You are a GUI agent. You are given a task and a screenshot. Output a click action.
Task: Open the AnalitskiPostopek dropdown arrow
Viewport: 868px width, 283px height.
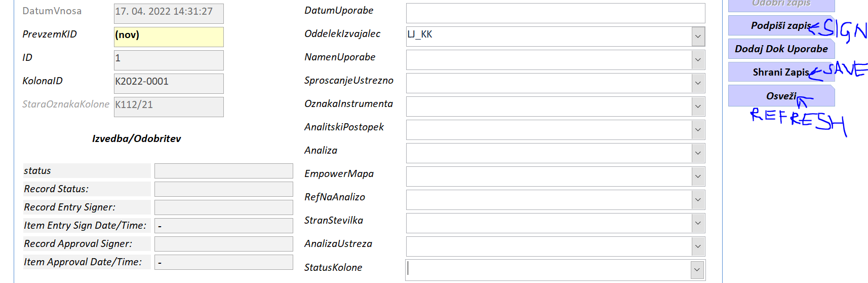[x=698, y=130]
